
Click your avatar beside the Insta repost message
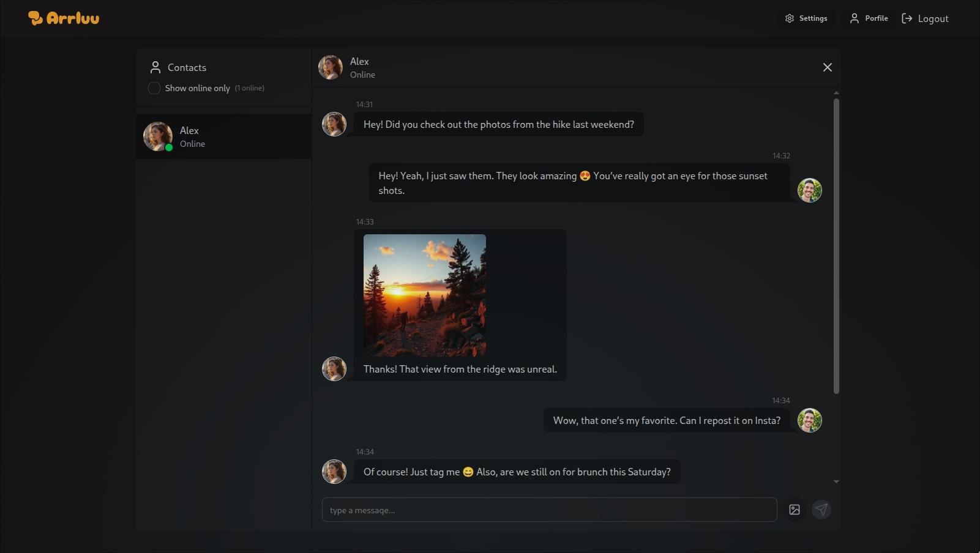(809, 420)
